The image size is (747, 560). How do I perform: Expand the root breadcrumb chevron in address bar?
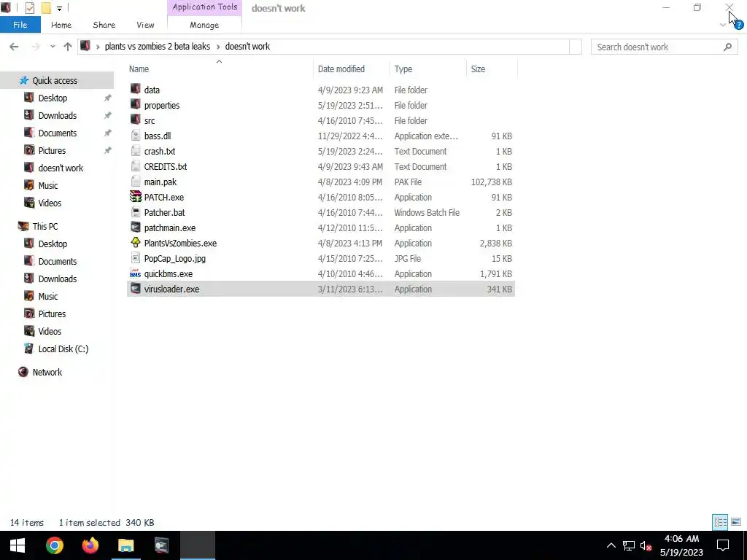pos(98,47)
